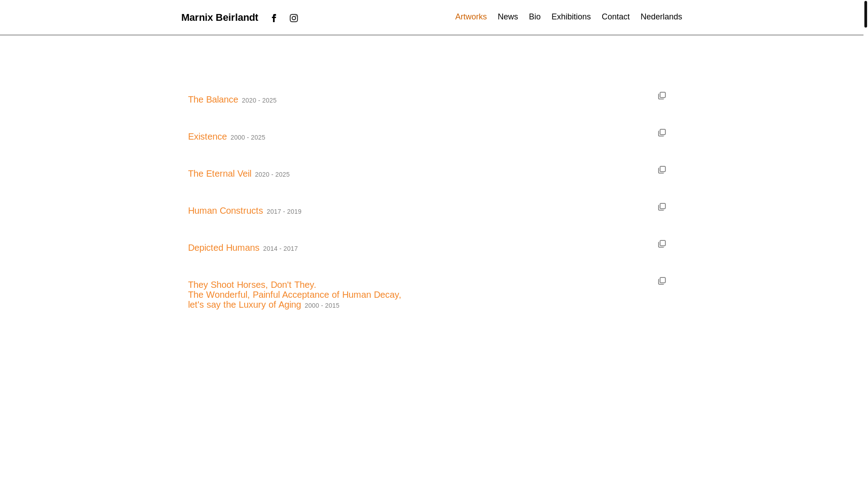Open the Existence series
868x488 pixels.
pyautogui.click(x=208, y=136)
